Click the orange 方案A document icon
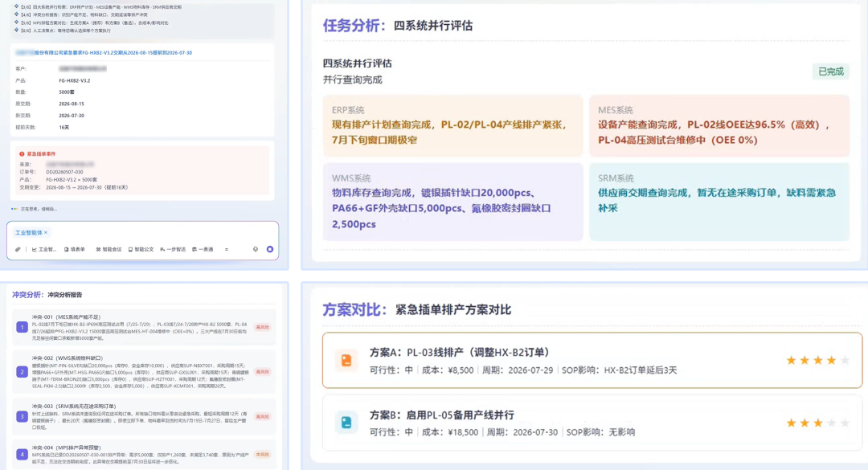This screenshot has width=868, height=470. pyautogui.click(x=346, y=361)
